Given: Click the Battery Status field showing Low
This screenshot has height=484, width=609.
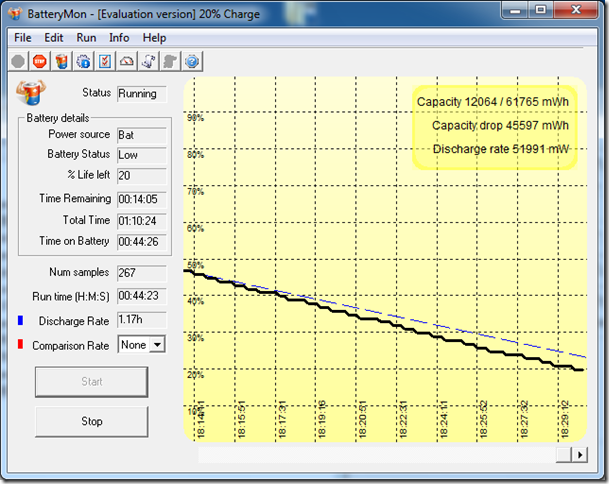Looking at the screenshot, I should coord(142,155).
